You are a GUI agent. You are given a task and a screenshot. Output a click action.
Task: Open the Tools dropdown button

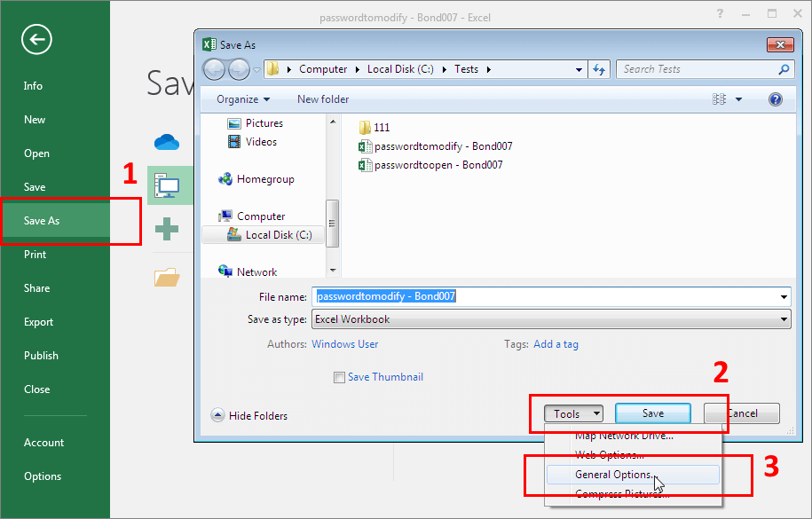coord(573,413)
